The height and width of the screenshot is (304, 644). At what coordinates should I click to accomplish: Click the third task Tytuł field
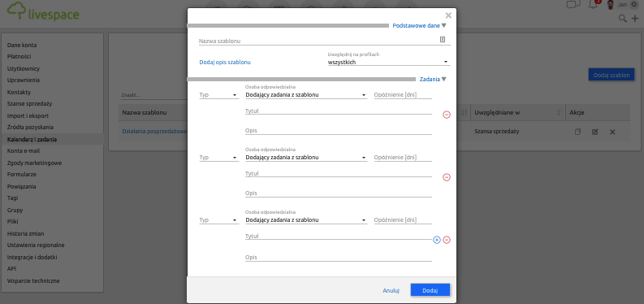pyautogui.click(x=339, y=237)
